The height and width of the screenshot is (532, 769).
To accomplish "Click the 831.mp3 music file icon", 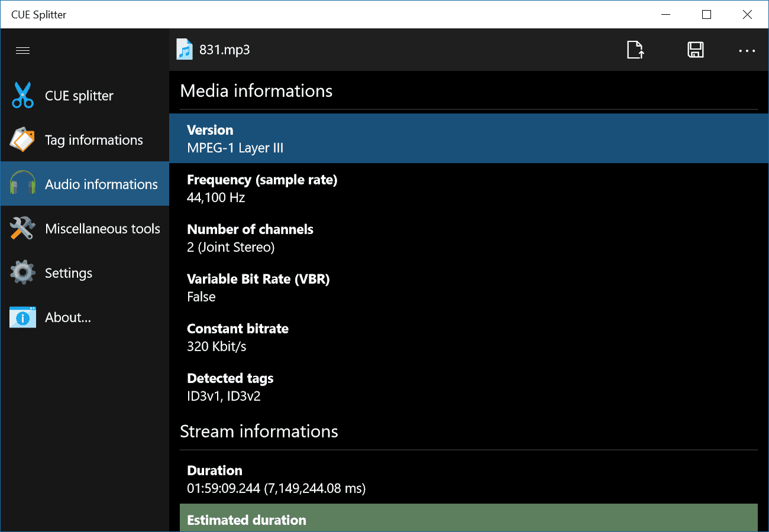I will pos(185,50).
